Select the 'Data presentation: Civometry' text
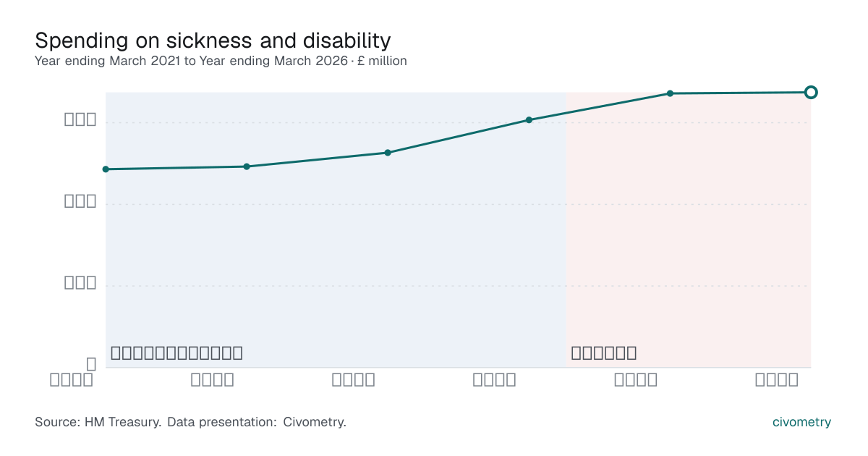 pyautogui.click(x=257, y=422)
